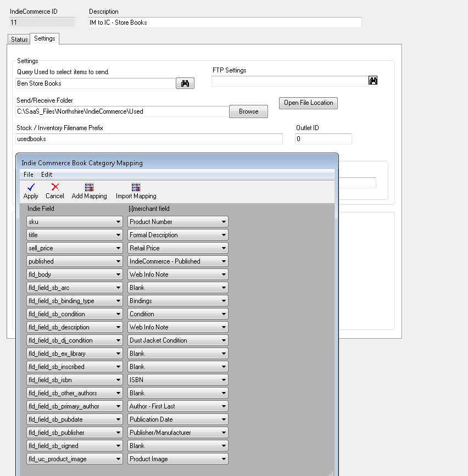Click the Filename Prefix field with usedbooks
Screen dimensions: 468x476
(149, 139)
